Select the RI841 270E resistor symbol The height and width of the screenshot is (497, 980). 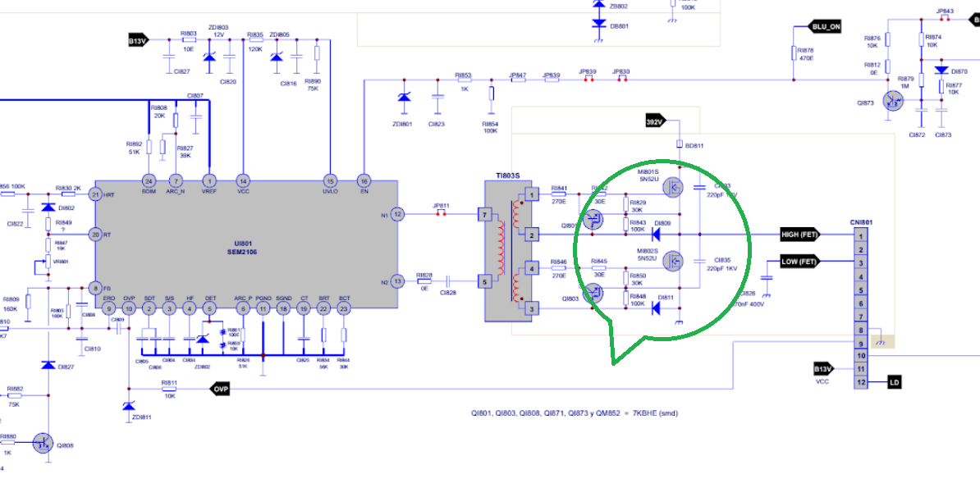(x=559, y=195)
